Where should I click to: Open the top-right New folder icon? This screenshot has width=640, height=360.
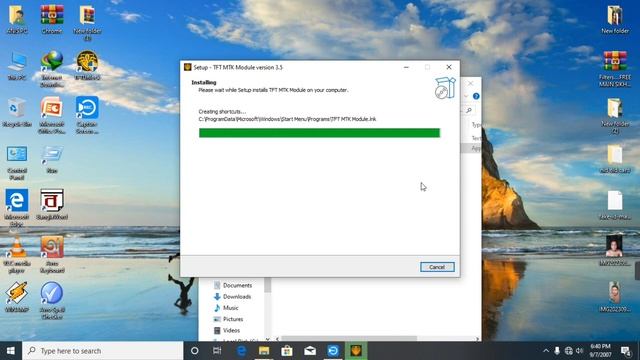coord(615,20)
